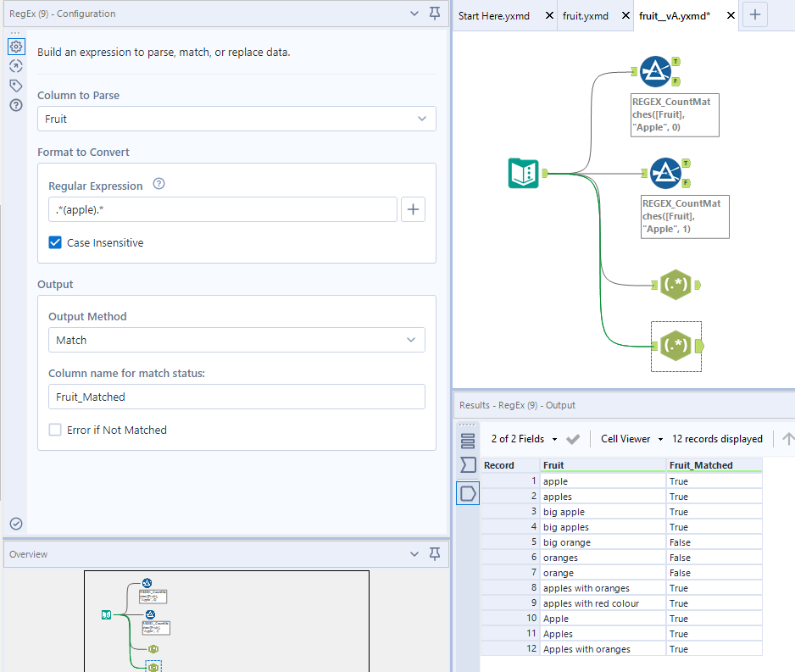Image resolution: width=795 pixels, height=672 pixels.
Task: Open the Start Here.yxmd tab
Action: tap(496, 14)
